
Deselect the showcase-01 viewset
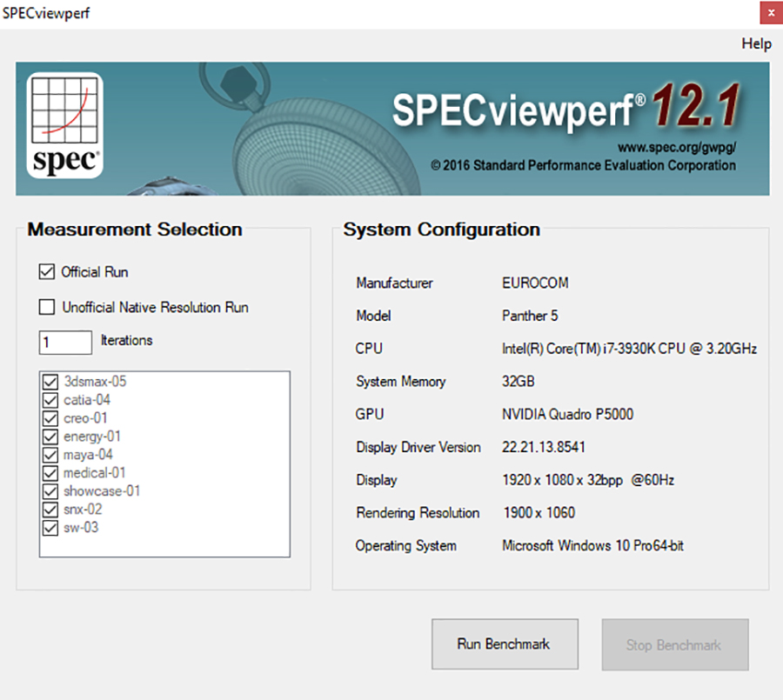tap(50, 491)
